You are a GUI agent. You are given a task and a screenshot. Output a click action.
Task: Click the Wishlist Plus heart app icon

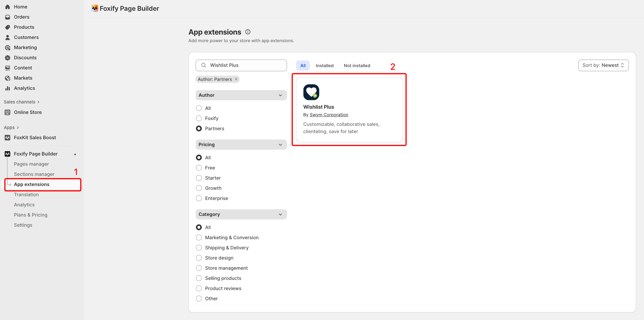311,92
